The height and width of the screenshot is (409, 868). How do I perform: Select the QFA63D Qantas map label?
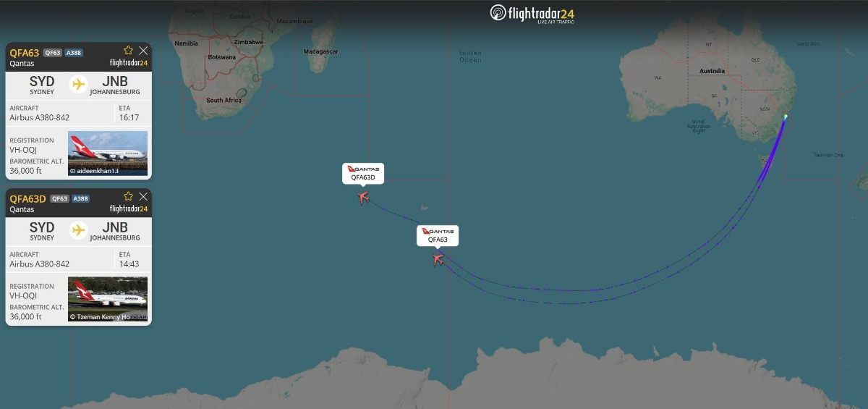coord(363,173)
